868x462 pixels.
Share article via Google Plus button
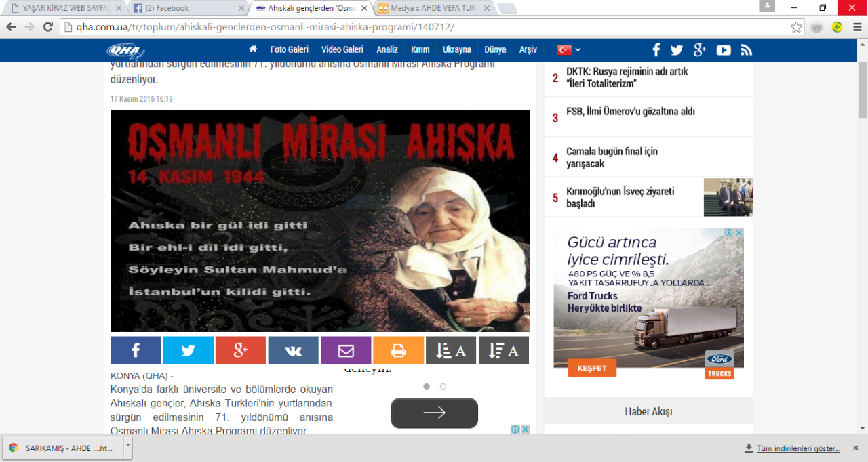click(x=241, y=350)
